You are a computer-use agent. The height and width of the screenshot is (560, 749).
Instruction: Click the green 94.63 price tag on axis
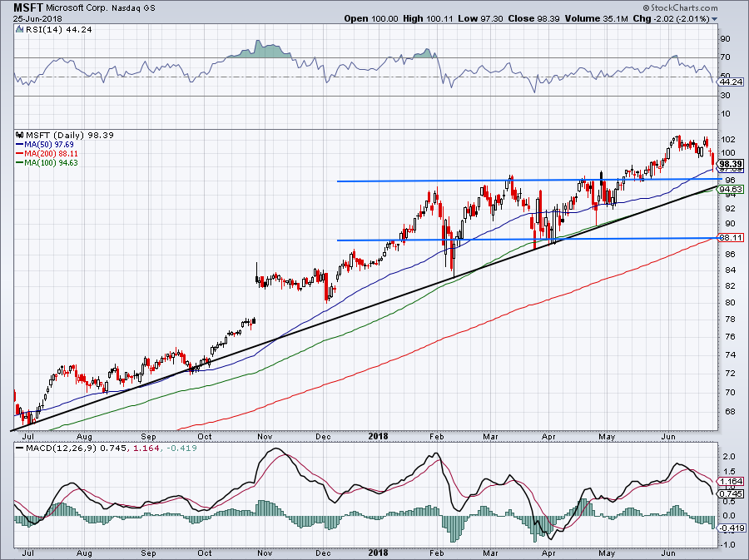click(x=732, y=190)
